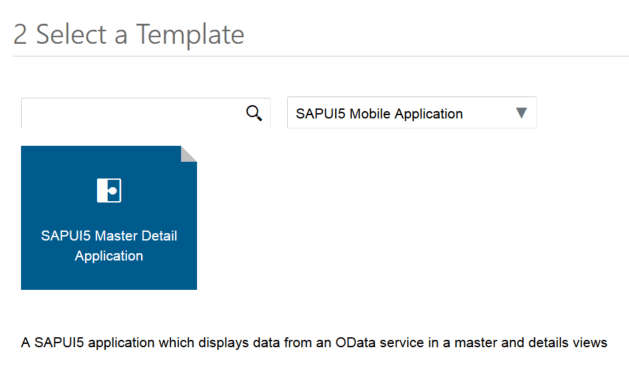Open the SAPUI5 Mobile Application dropdown

tap(412, 113)
